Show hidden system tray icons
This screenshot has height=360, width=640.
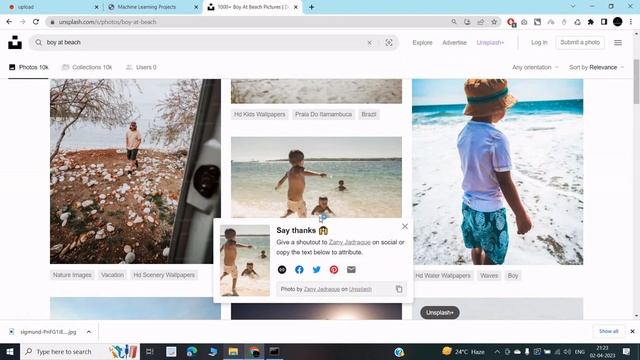[497, 351]
